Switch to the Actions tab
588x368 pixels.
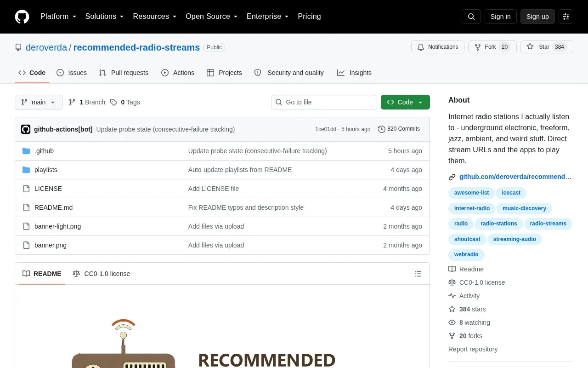tap(178, 73)
